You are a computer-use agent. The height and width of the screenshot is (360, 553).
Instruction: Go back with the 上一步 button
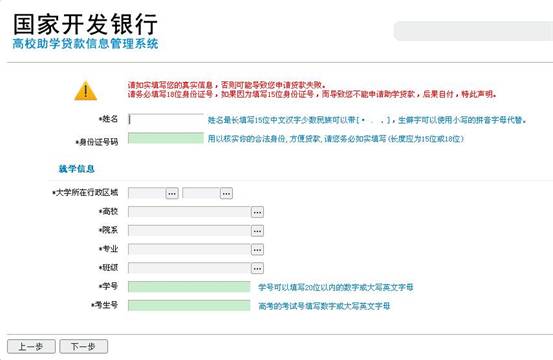(x=31, y=347)
